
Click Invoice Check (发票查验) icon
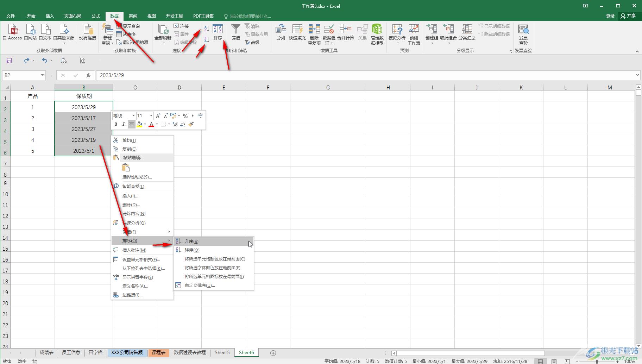[x=523, y=34]
